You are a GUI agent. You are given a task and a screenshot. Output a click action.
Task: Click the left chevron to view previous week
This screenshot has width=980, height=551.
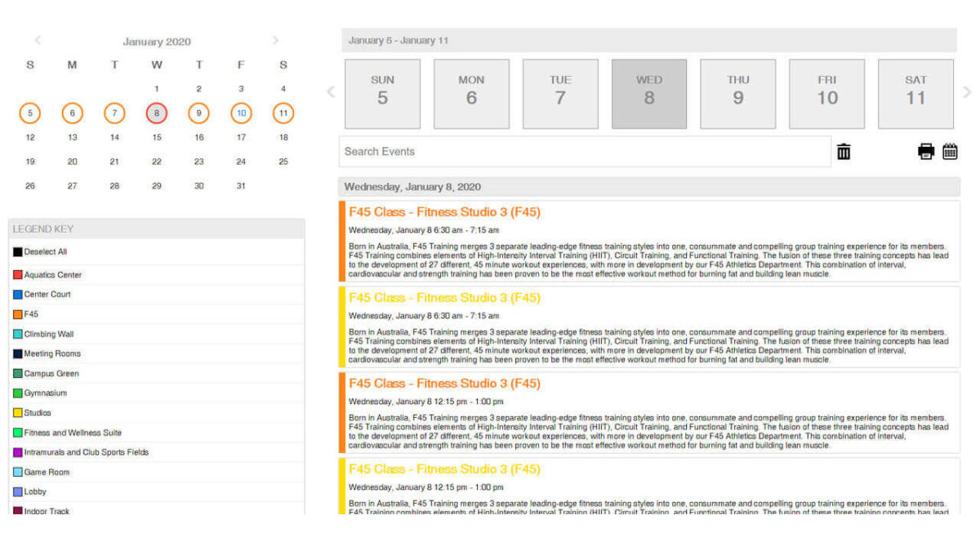(331, 92)
